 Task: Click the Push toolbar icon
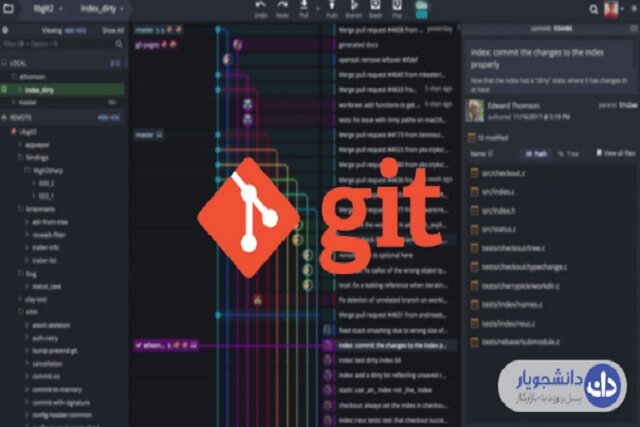point(332,6)
